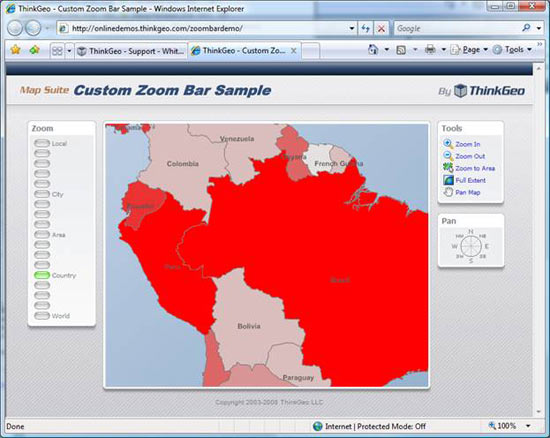Select the Zoom to Area tool icon

click(448, 168)
